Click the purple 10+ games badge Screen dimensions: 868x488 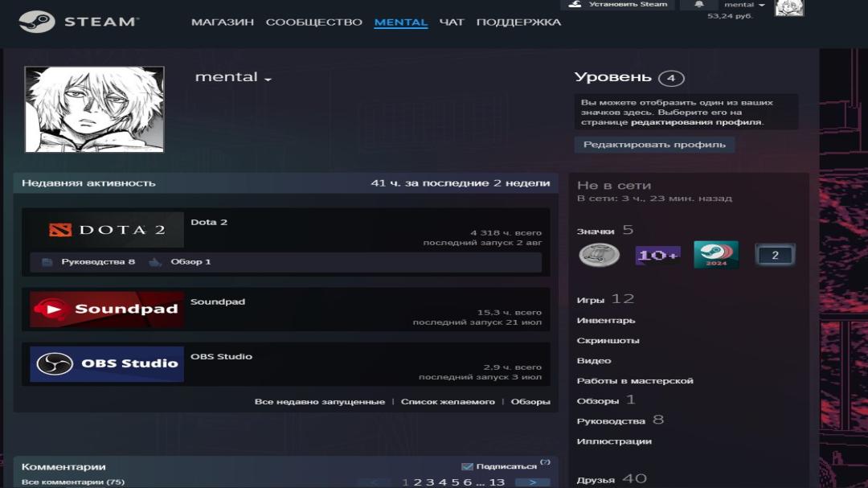[x=657, y=255]
